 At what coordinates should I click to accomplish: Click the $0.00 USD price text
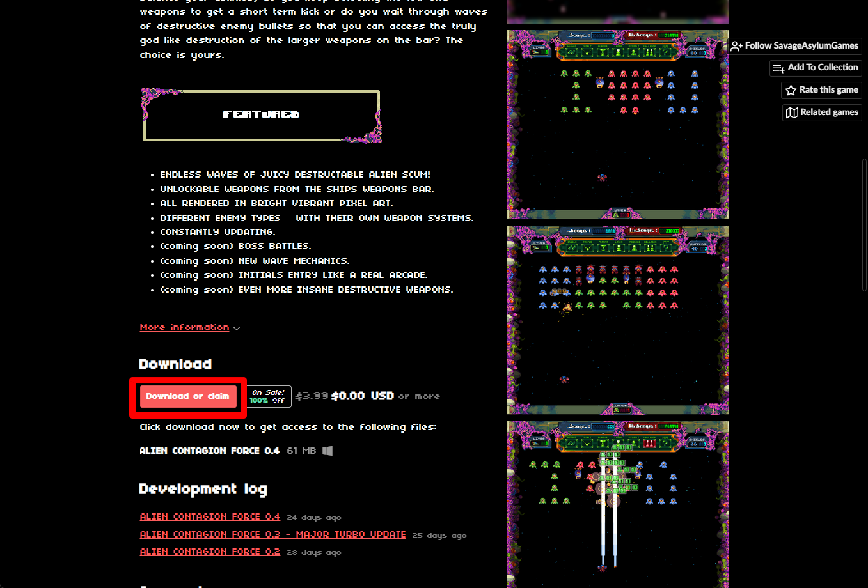362,396
